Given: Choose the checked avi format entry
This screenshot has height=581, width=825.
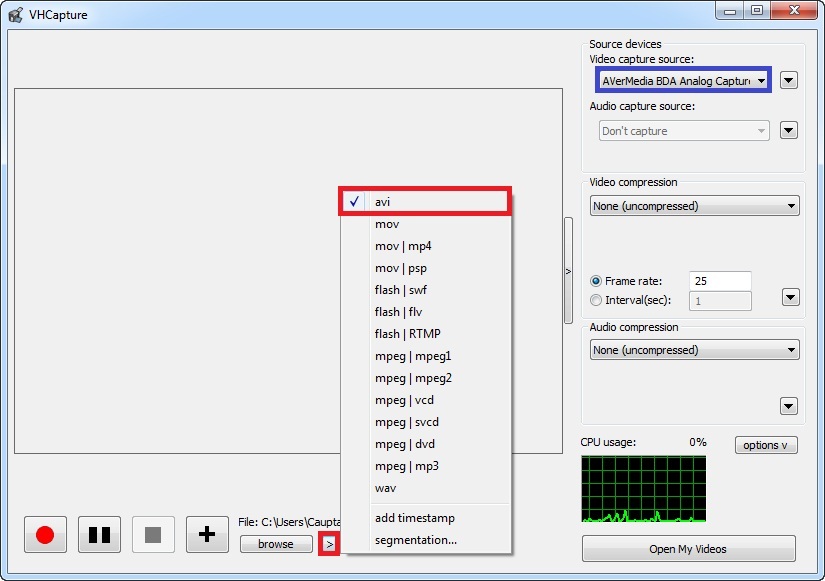Looking at the screenshot, I should point(425,202).
